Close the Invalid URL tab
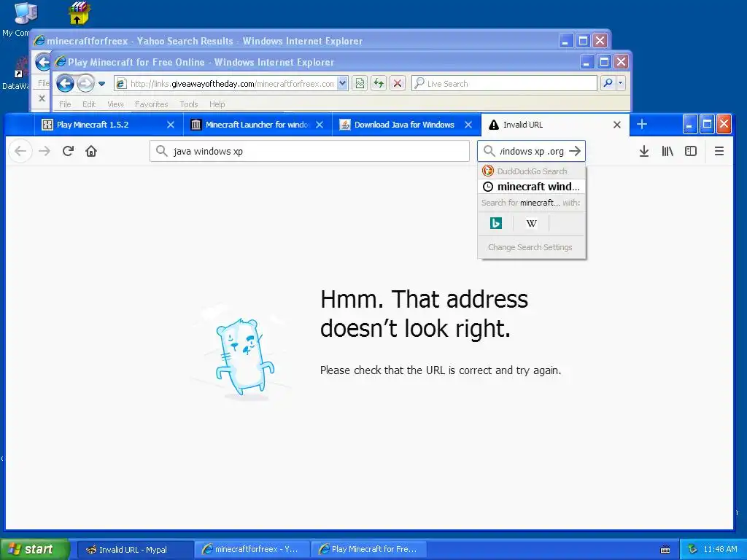The height and width of the screenshot is (560, 747). 617,125
